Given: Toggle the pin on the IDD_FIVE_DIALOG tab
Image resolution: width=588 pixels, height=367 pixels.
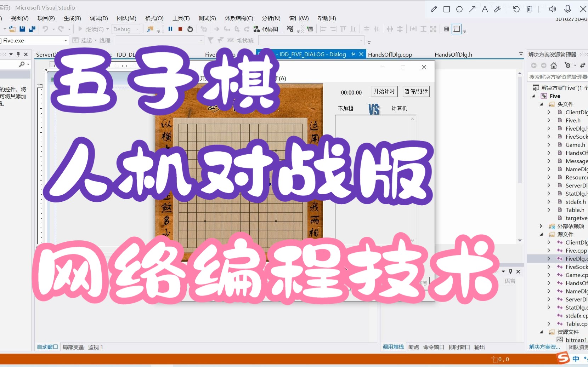Looking at the screenshot, I should pos(353,54).
